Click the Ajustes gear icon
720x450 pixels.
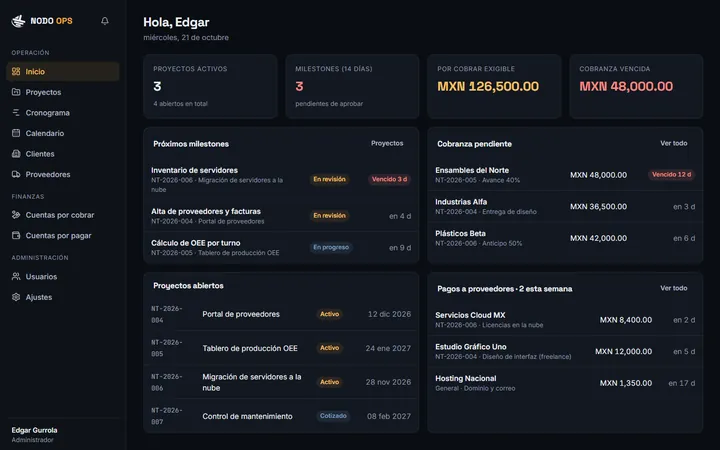point(16,297)
